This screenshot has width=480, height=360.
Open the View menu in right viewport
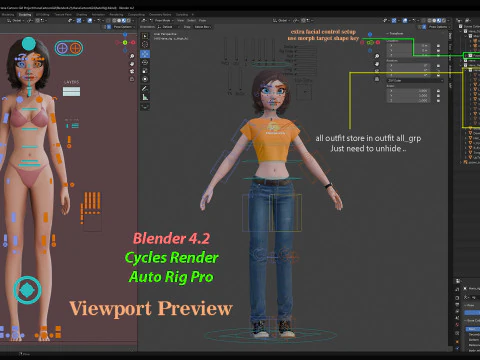tap(180, 20)
